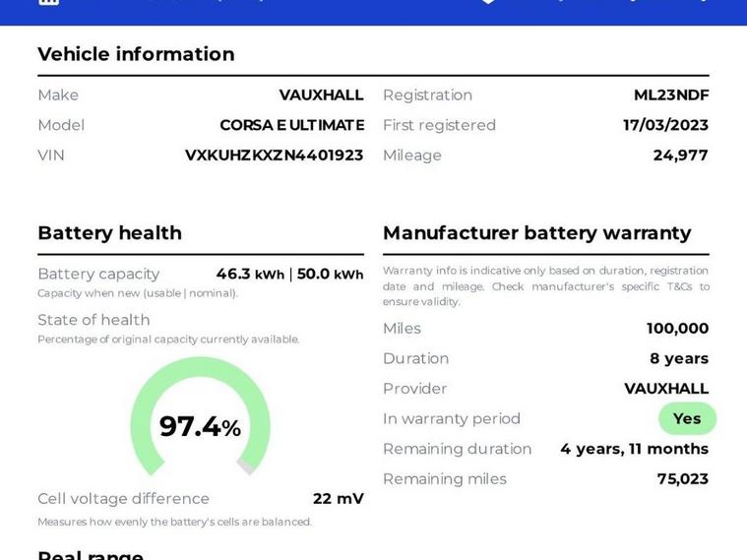Click the Manufacturer battery warranty heading
Screen dimensions: 747x560
coord(537,233)
